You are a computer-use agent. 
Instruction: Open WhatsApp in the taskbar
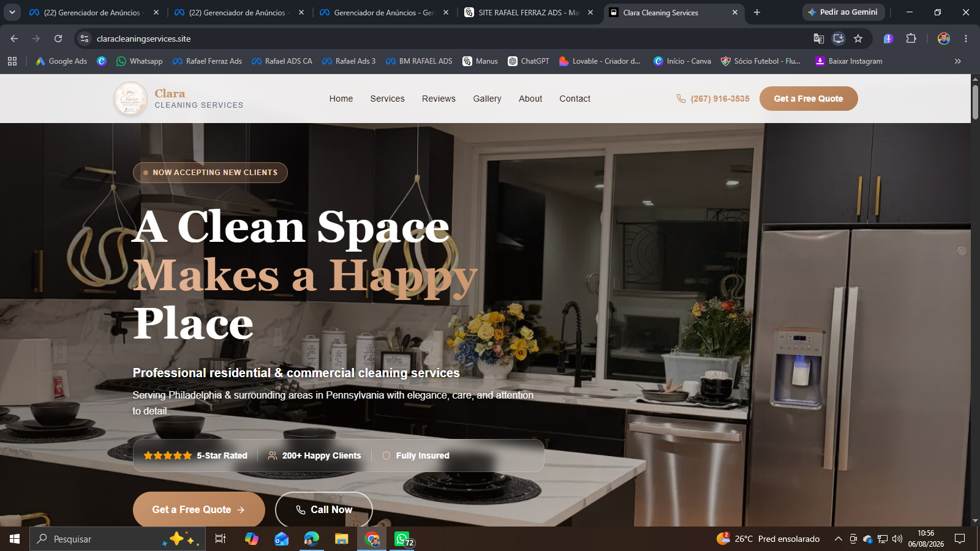tap(402, 539)
